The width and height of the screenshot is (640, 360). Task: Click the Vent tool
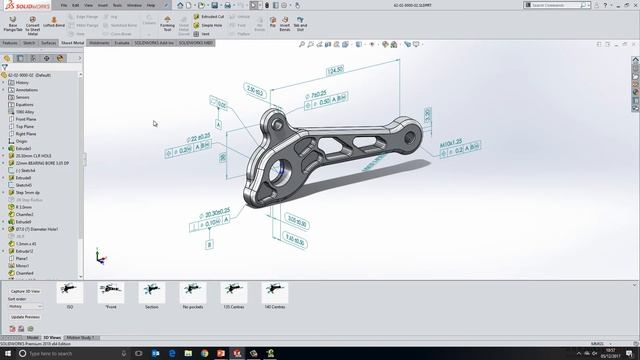(x=202, y=34)
